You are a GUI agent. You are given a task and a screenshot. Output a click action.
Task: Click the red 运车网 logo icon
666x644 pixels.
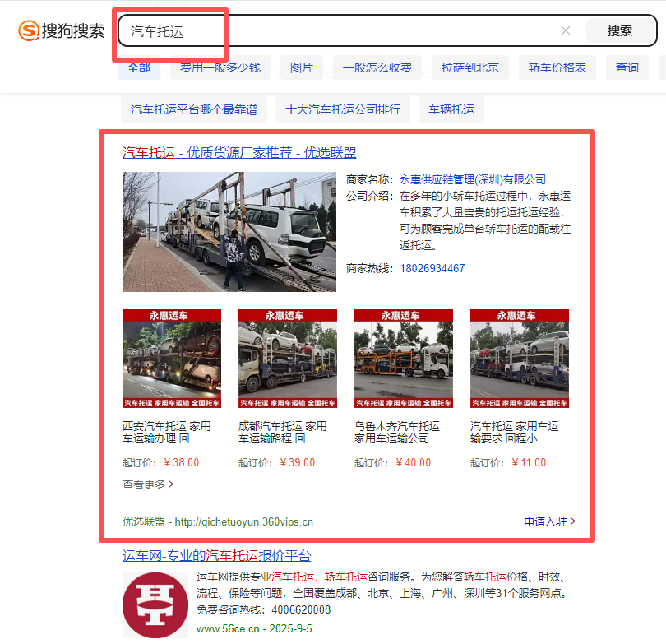pyautogui.click(x=155, y=605)
